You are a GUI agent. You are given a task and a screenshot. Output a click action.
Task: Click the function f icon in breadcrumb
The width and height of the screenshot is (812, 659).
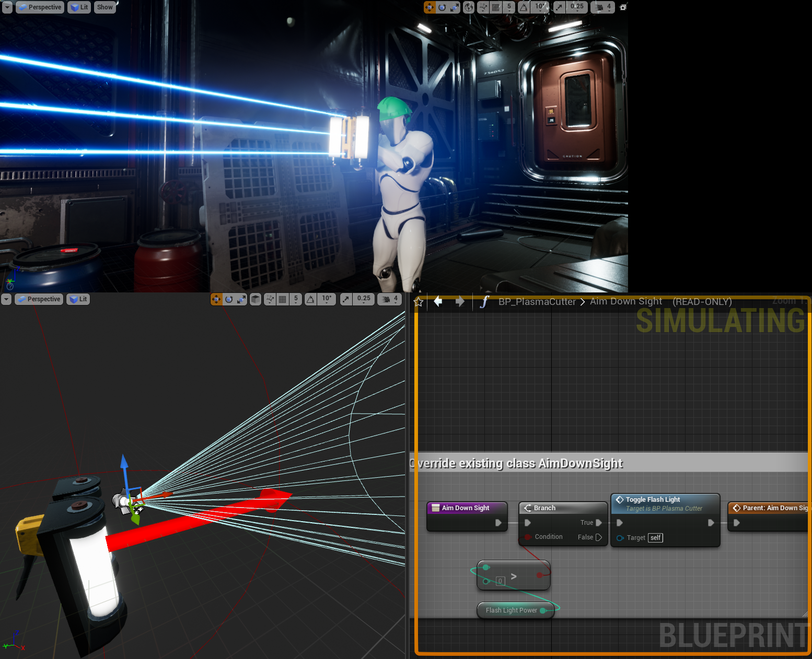[484, 302]
